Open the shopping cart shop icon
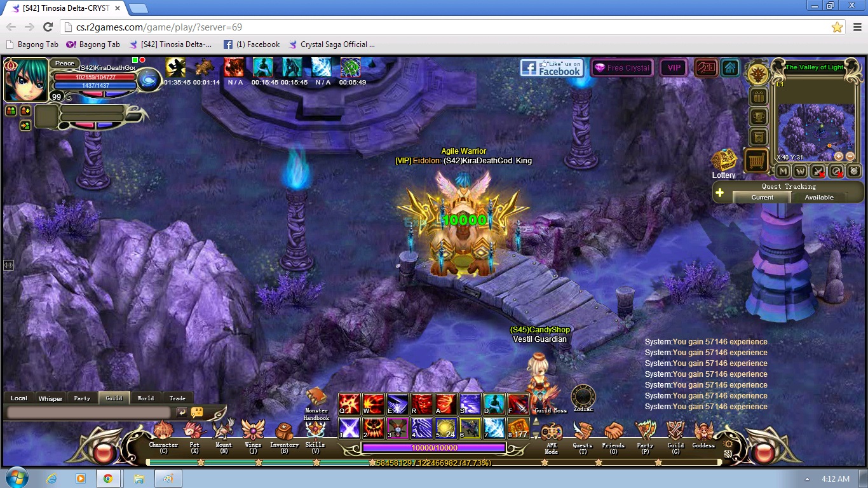Image resolution: width=868 pixels, height=488 pixels. coord(756,160)
